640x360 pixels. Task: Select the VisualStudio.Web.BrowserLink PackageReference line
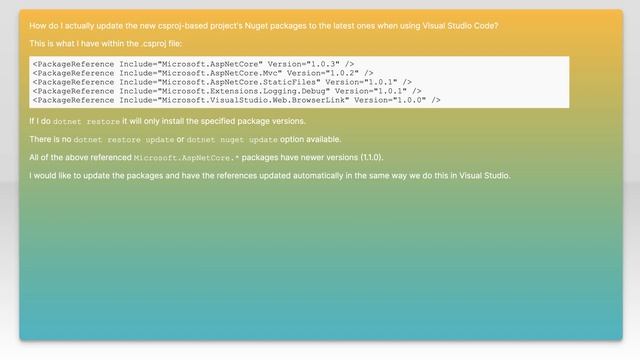237,100
